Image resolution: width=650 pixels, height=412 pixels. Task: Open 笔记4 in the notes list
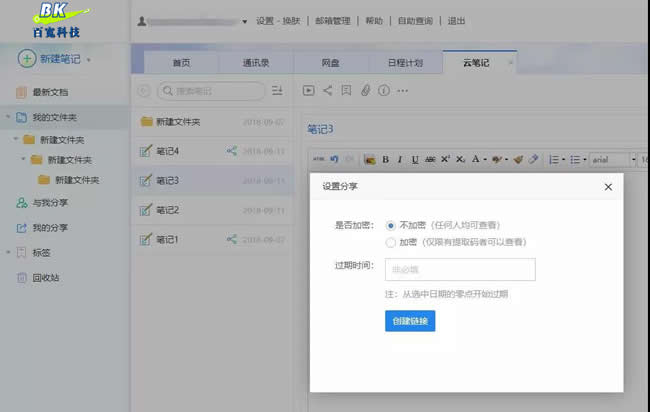click(212, 151)
